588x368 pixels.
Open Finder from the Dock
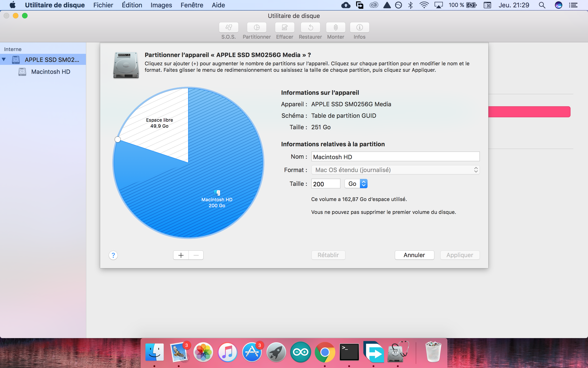point(155,352)
